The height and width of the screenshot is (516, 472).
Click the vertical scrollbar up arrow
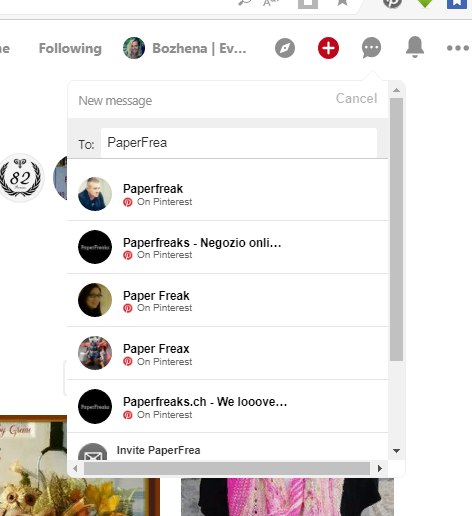[396, 90]
